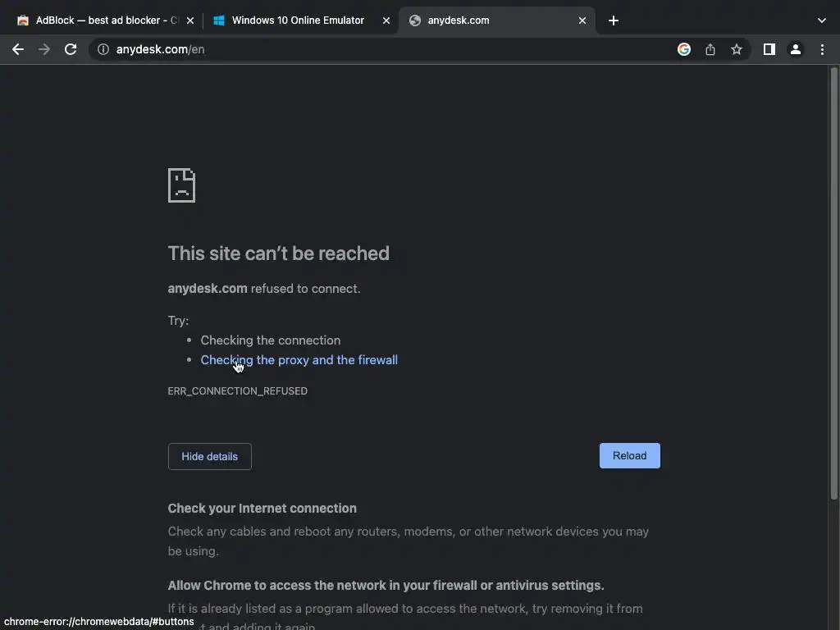Click the sad page error icon
Image resolution: width=840 pixels, height=630 pixels.
[x=181, y=185]
